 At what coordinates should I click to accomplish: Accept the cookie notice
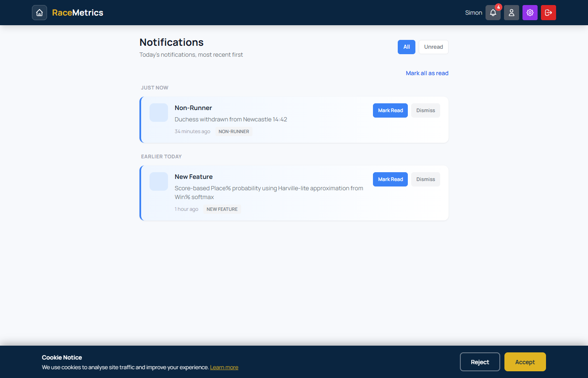[525, 362]
